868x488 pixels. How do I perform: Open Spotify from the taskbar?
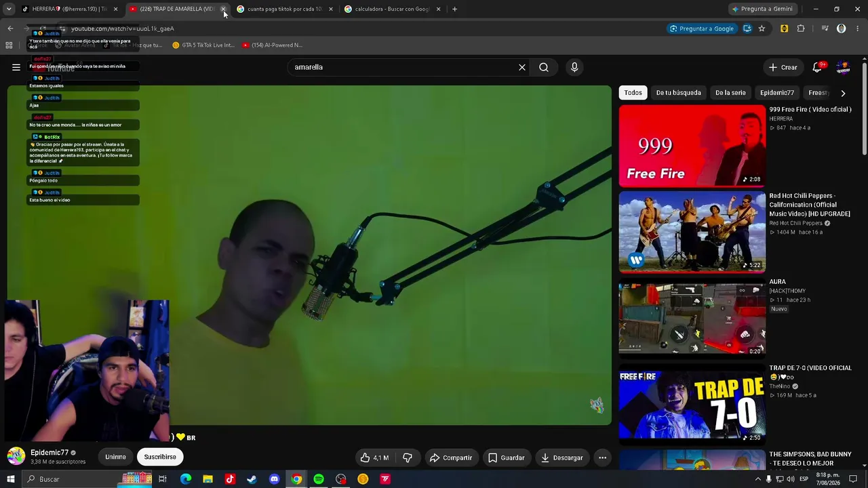(319, 479)
